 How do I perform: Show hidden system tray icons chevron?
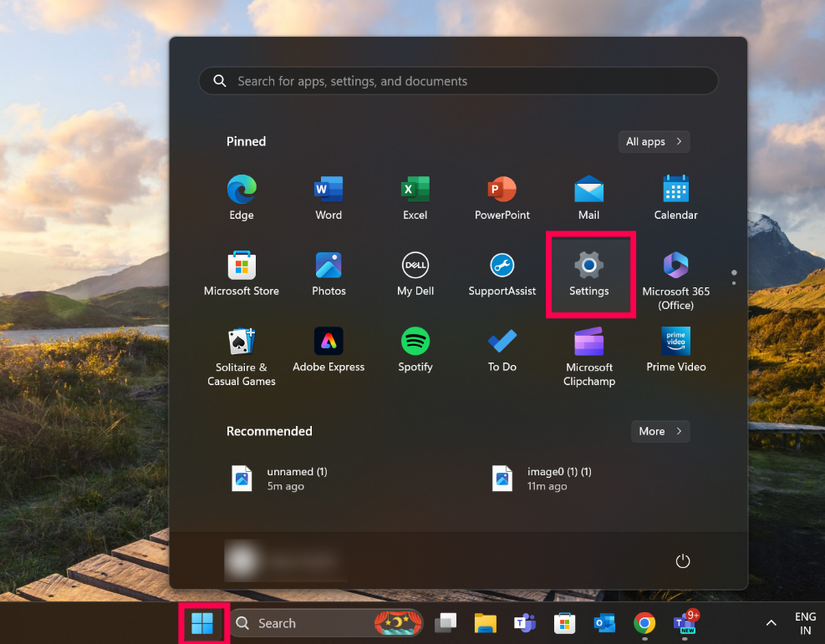[x=771, y=623]
